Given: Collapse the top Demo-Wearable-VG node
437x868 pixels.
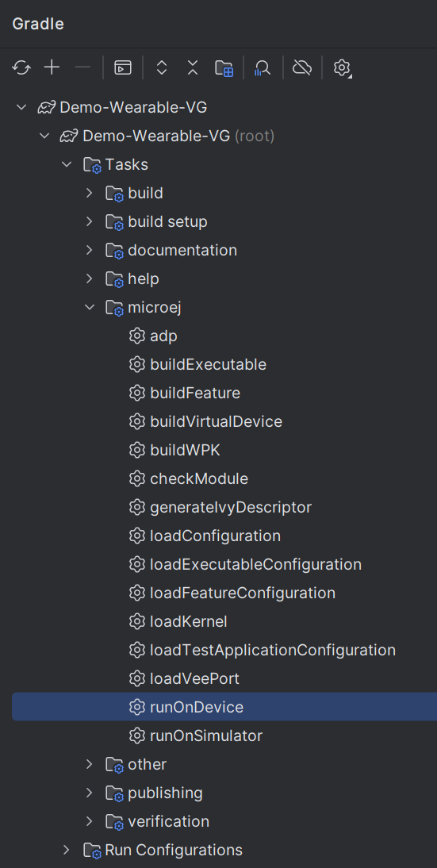Looking at the screenshot, I should coord(21,107).
